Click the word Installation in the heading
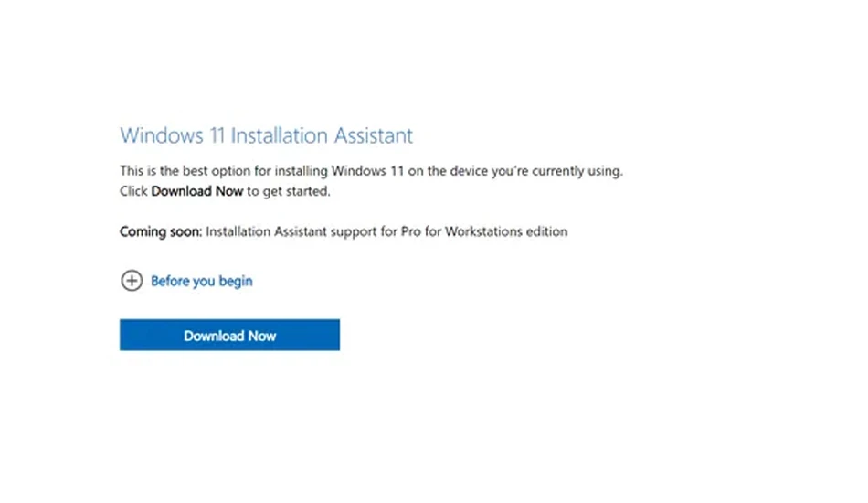The height and width of the screenshot is (503, 868). tap(280, 135)
